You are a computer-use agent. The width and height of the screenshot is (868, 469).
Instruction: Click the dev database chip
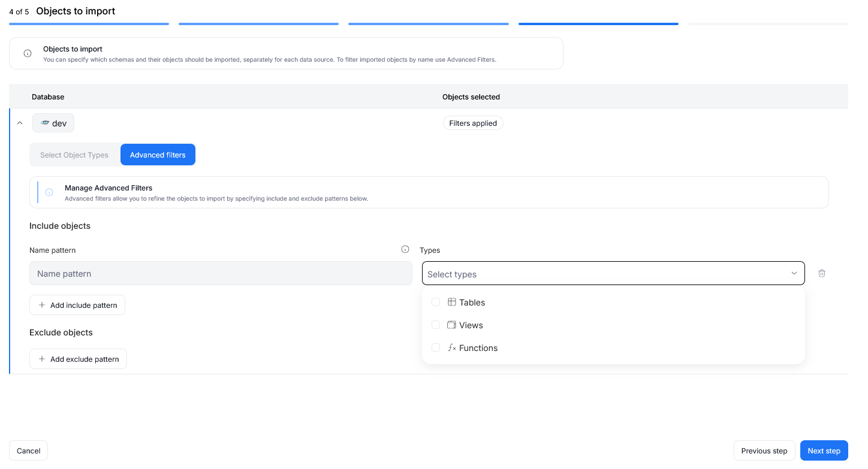tap(53, 123)
